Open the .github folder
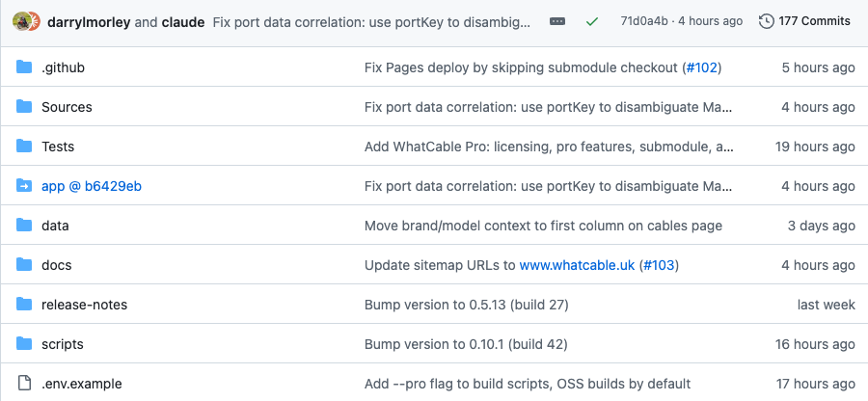Screen dimensions: 868x401 pyautogui.click(x=63, y=67)
